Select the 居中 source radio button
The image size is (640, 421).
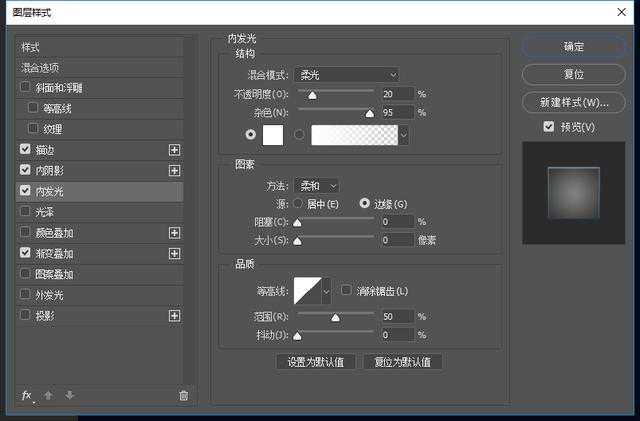click(296, 204)
